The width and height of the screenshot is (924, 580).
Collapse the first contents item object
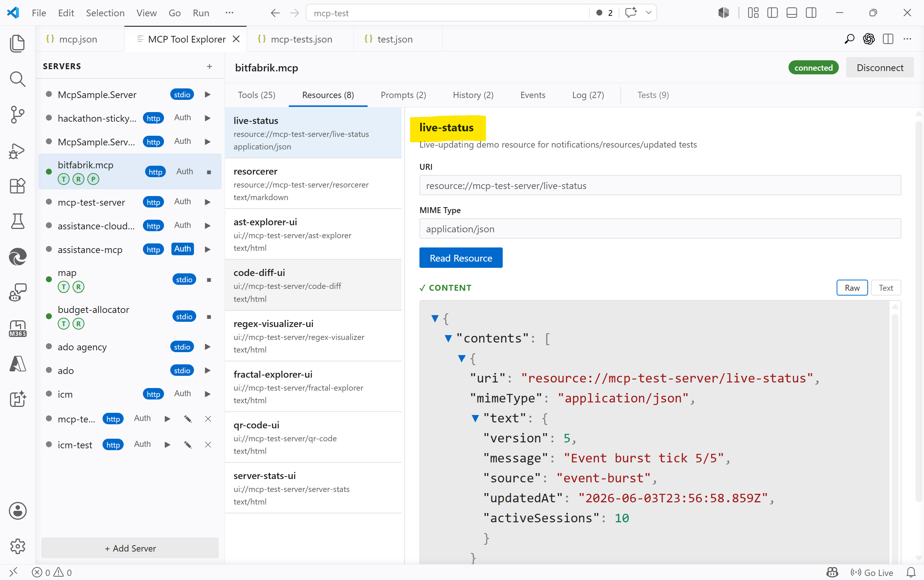(x=462, y=359)
